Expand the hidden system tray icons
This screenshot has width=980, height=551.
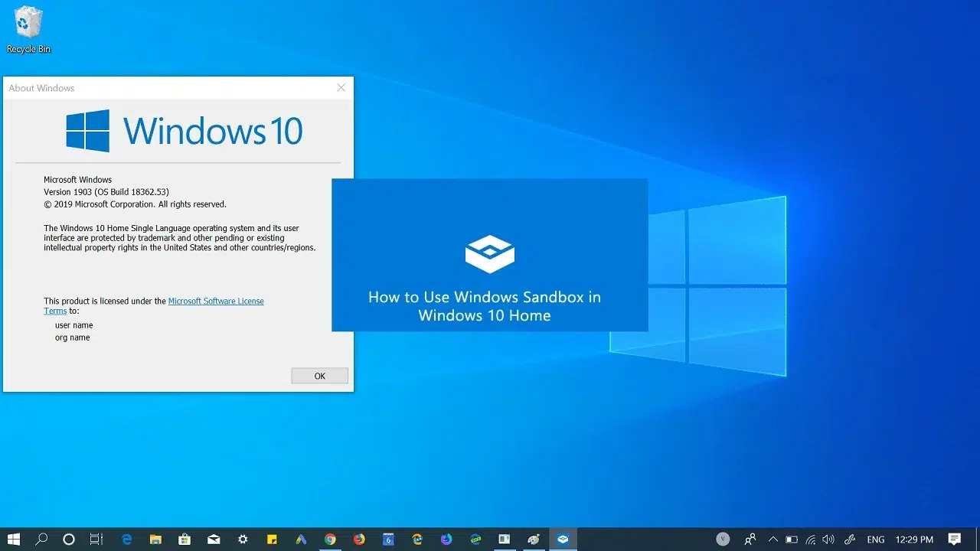click(773, 539)
